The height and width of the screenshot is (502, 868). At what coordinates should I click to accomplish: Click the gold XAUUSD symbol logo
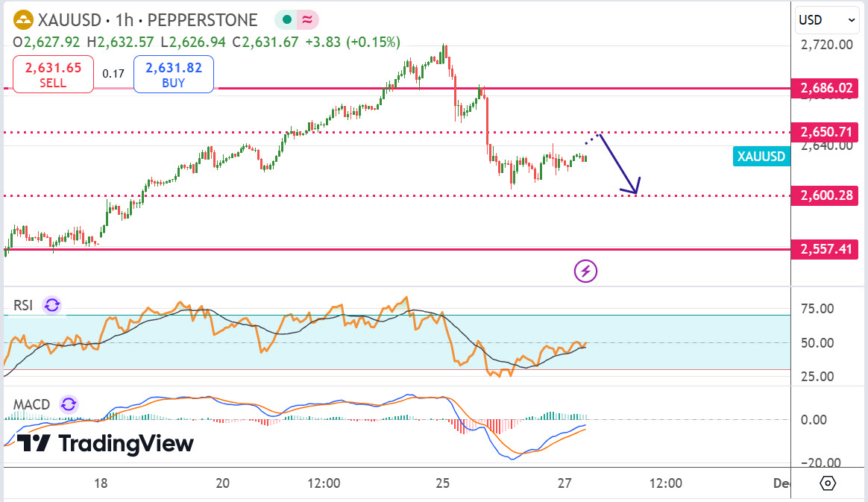pyautogui.click(x=24, y=20)
